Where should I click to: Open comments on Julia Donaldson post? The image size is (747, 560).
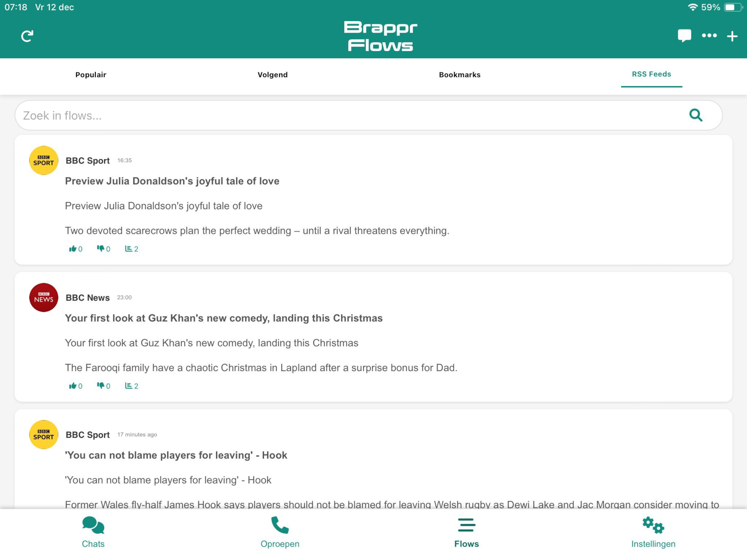click(131, 249)
